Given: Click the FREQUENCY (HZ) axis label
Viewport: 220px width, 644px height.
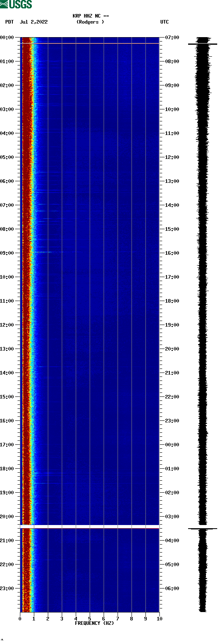Looking at the screenshot, I should click(94, 623).
